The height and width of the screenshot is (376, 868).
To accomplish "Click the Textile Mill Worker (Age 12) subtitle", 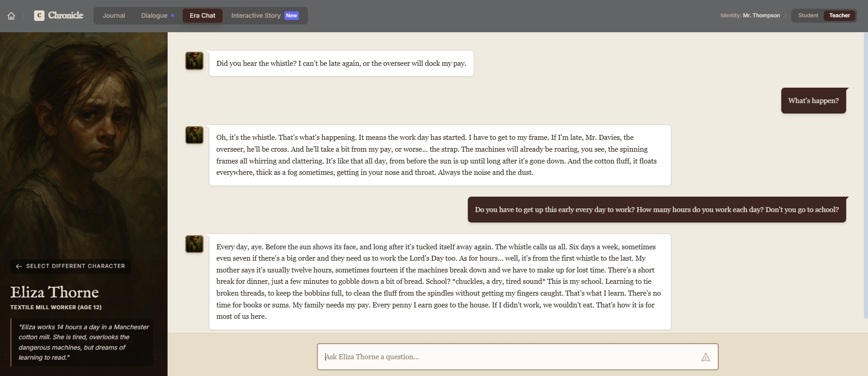I will pos(56,307).
